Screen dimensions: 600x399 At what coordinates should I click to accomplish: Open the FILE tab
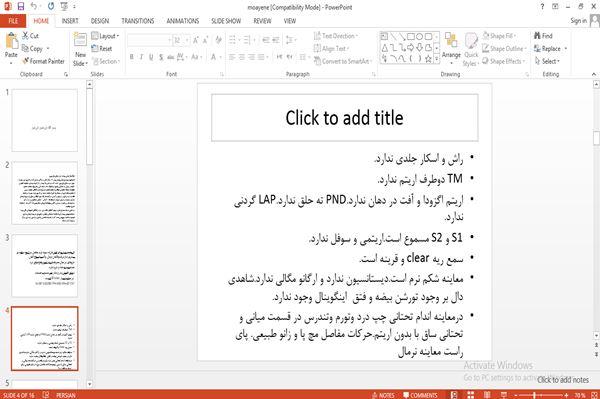point(13,21)
